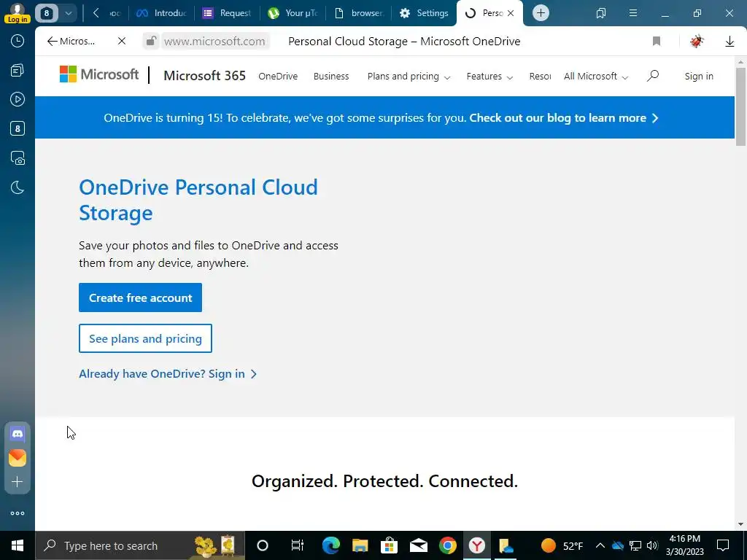Click the Windows Start button
Image resolution: width=747 pixels, height=560 pixels.
[18, 545]
